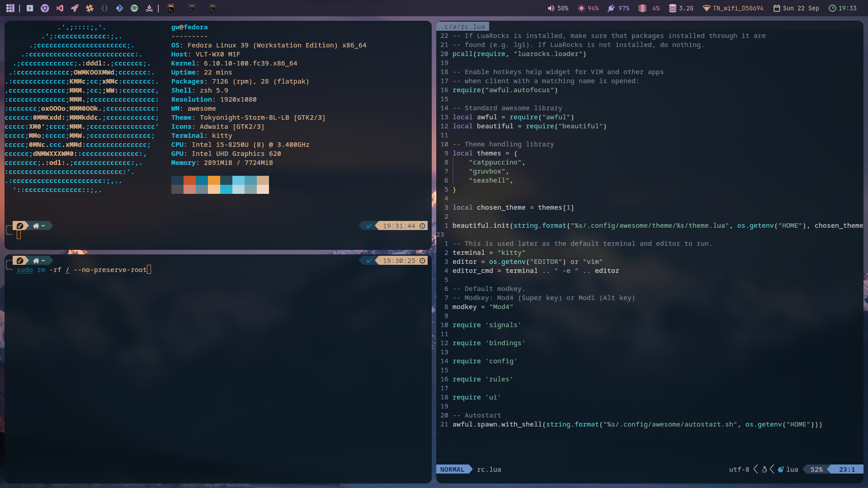Click the orange swatch in neofetch palette
This screenshot has height=488, width=868.
coord(214,180)
